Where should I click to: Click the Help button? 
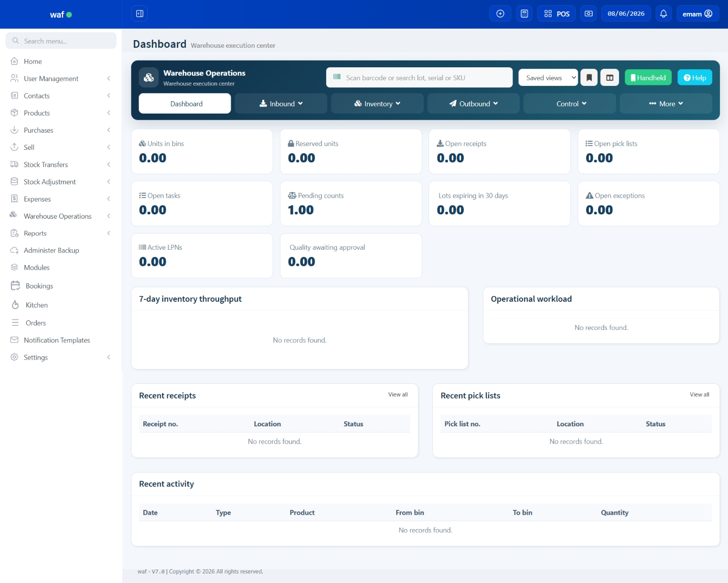click(695, 78)
